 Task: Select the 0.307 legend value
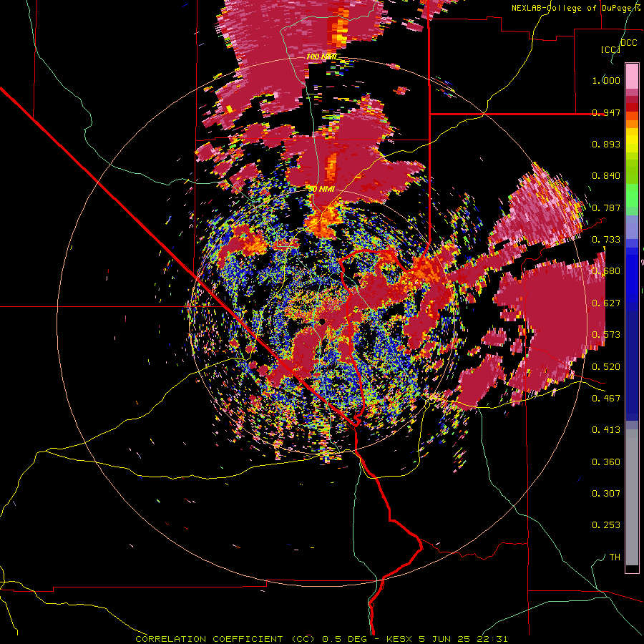tap(606, 494)
